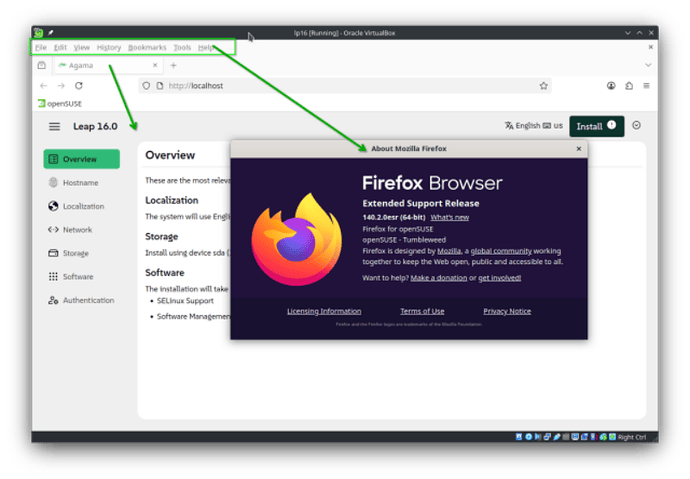
Task: Select Storage in the left sidebar
Action: pos(76,253)
